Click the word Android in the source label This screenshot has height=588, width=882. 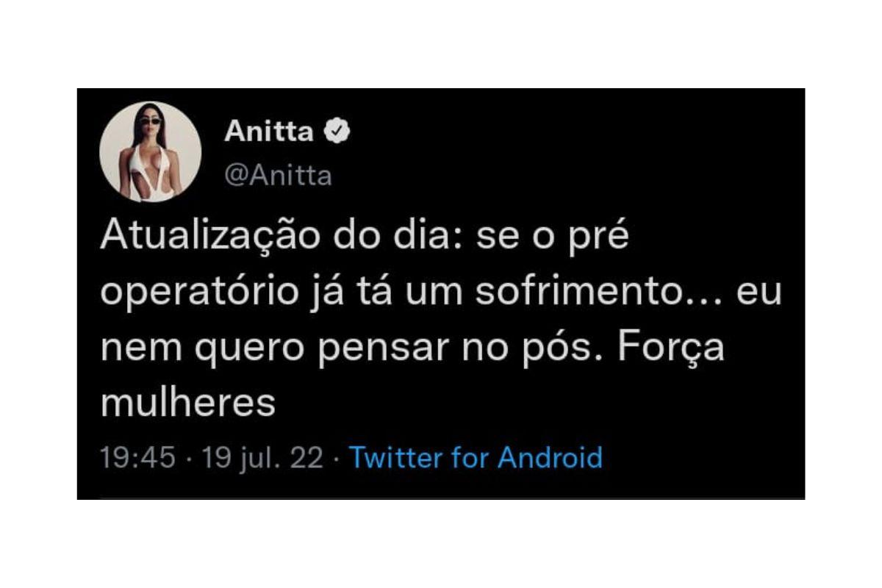coord(550,457)
